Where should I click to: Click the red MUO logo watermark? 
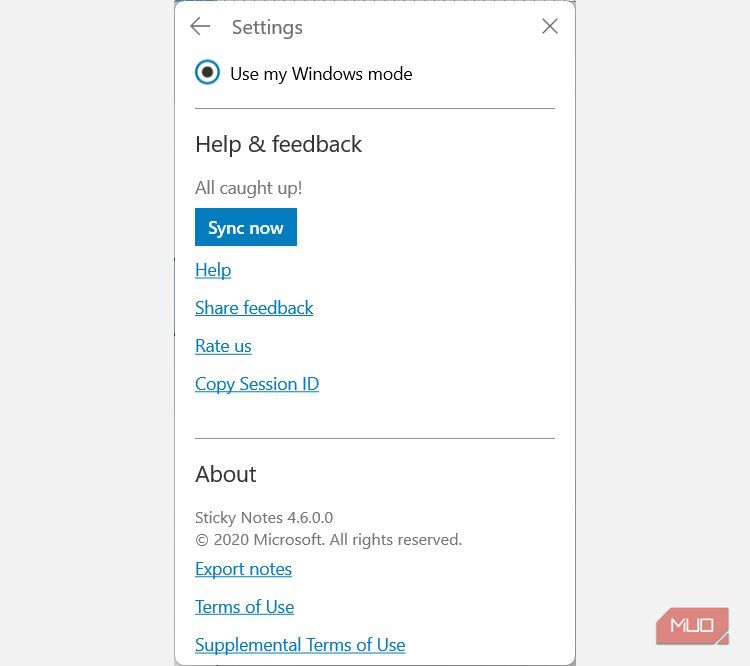(x=692, y=626)
